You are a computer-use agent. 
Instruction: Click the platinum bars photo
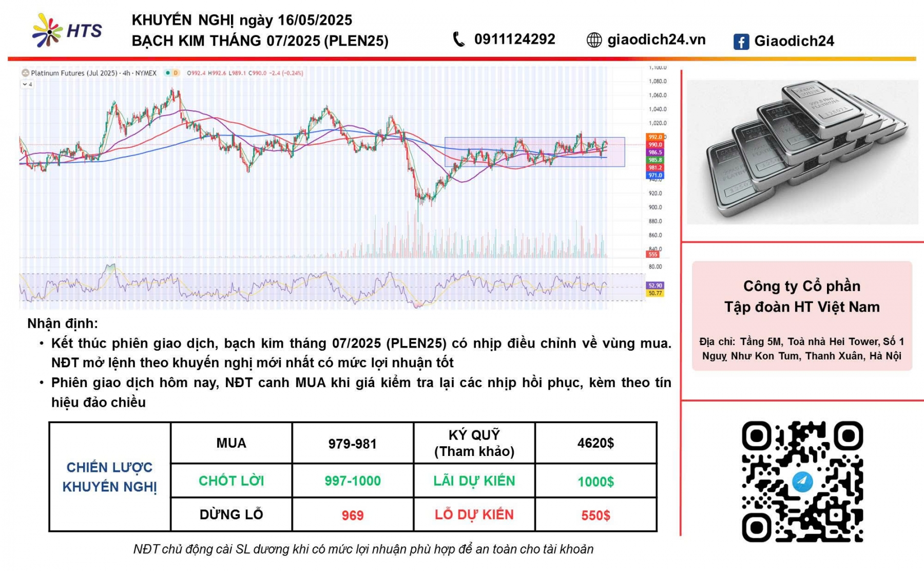[802, 153]
